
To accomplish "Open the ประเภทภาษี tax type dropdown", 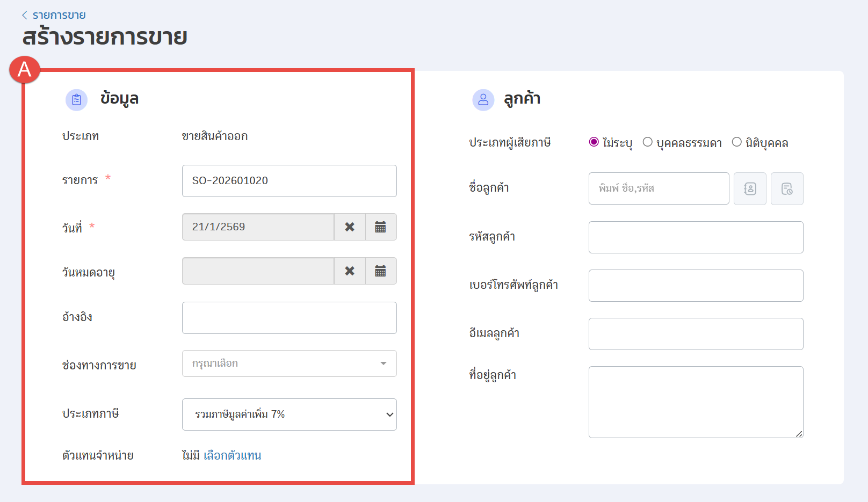I will pos(289,414).
